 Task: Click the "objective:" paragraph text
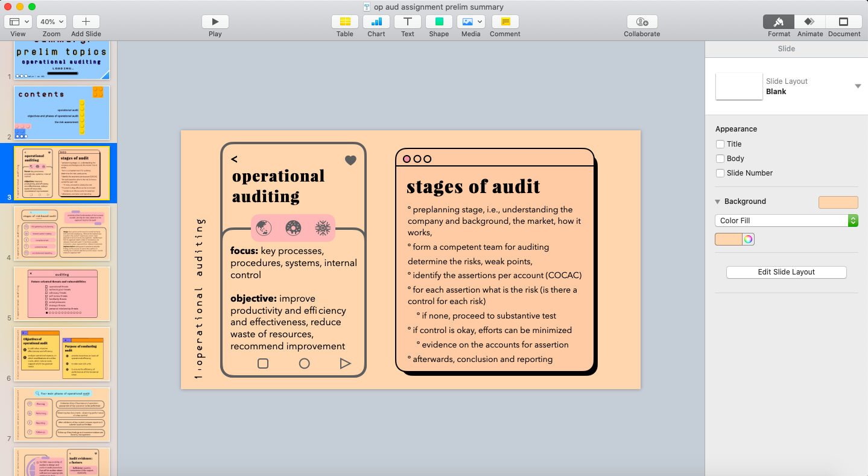click(x=288, y=322)
